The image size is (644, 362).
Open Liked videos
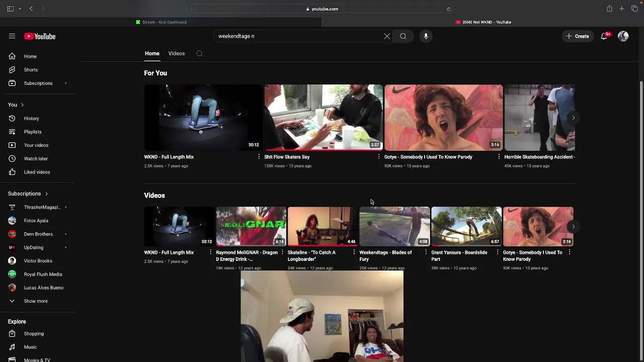coord(38,172)
